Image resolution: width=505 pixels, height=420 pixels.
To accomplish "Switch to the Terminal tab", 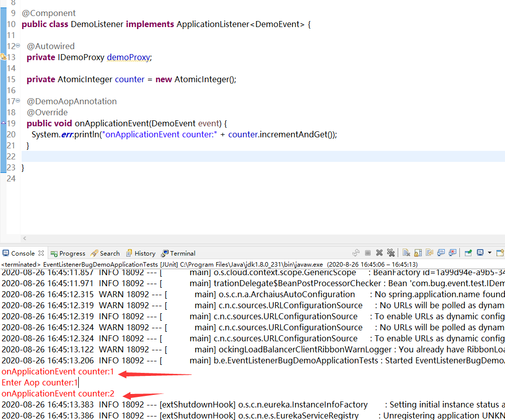I will (x=178, y=254).
